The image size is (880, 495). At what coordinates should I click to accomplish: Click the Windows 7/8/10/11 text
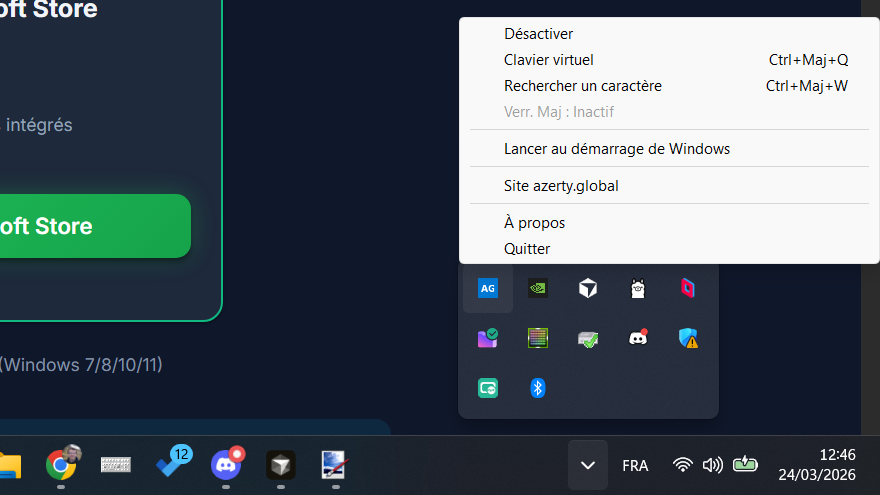81,365
